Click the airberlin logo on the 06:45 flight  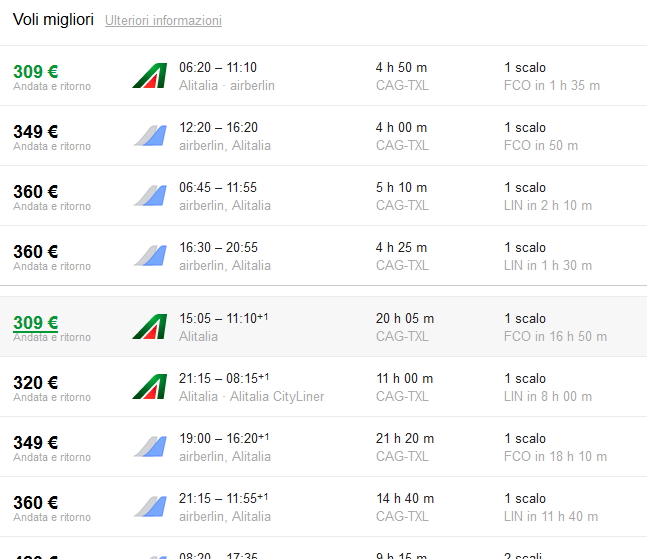[x=149, y=196]
